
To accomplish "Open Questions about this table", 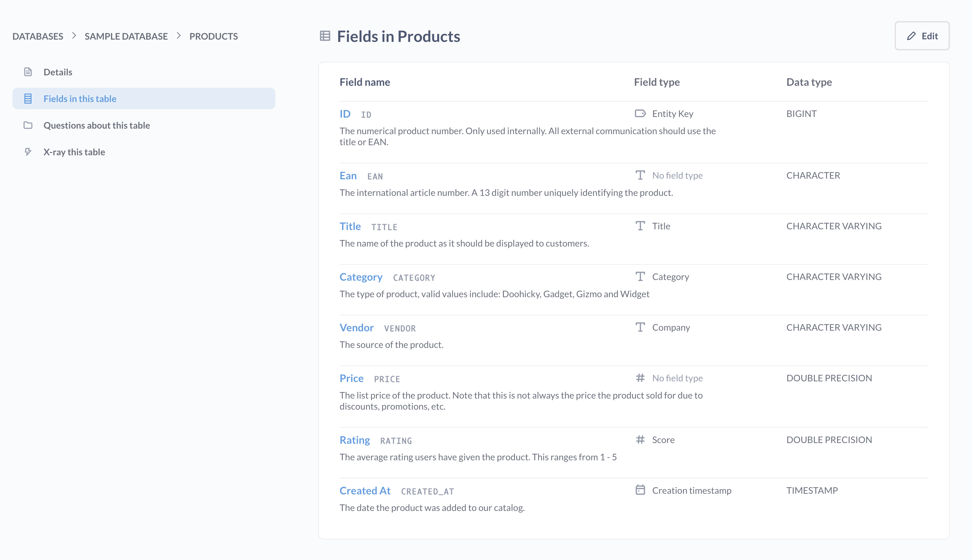I will [97, 125].
